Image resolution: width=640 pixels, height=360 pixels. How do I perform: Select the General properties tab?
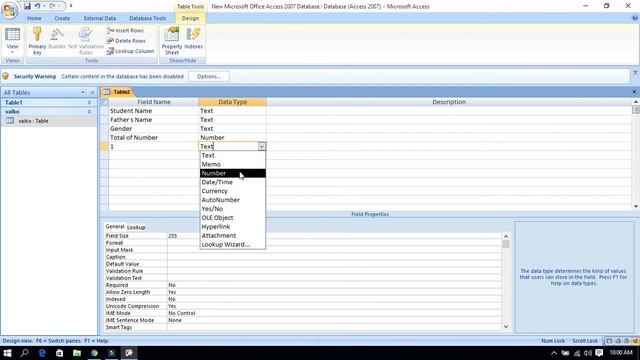(115, 227)
